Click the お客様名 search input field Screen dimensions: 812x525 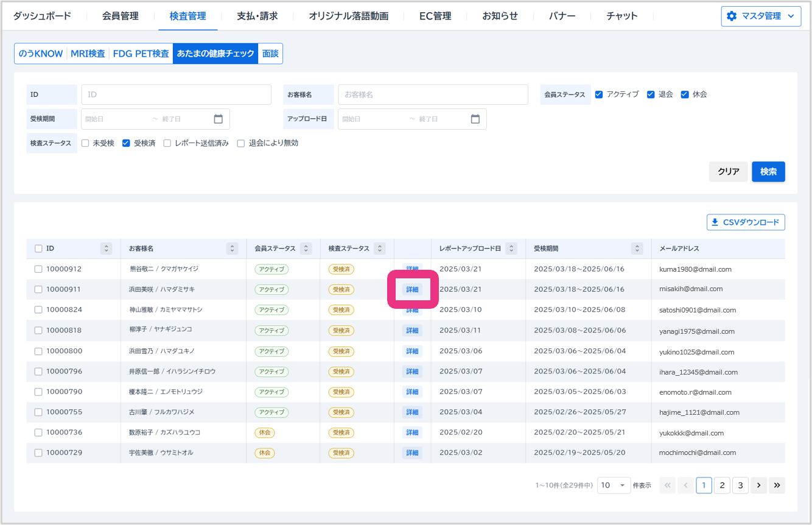[433, 94]
